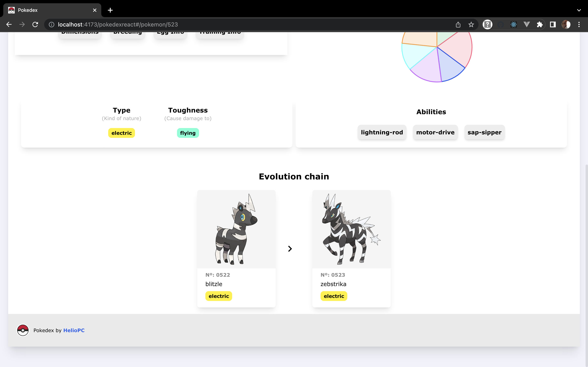
Task: Open the blitzle evolution card
Action: (236, 249)
